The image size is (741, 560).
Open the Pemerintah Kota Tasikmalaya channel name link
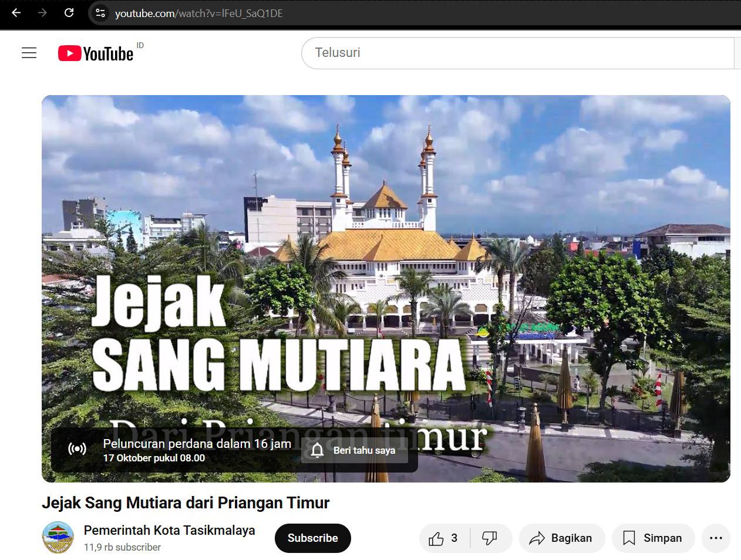coord(169,530)
